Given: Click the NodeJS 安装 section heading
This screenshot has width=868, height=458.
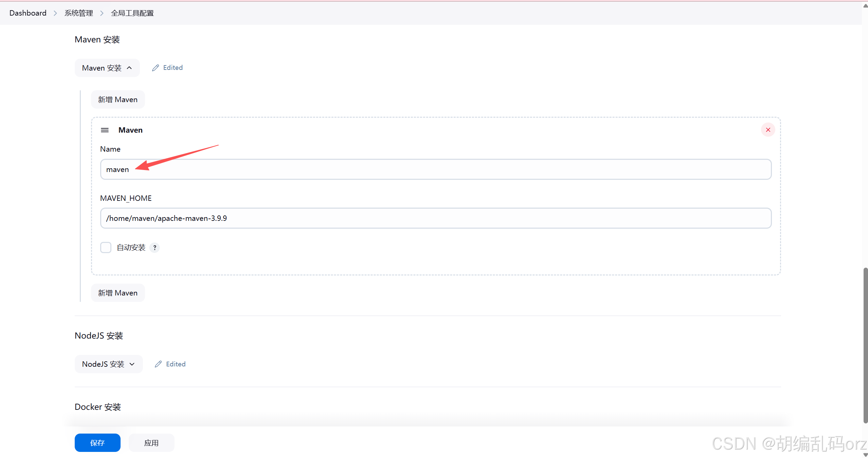Looking at the screenshot, I should click(99, 336).
